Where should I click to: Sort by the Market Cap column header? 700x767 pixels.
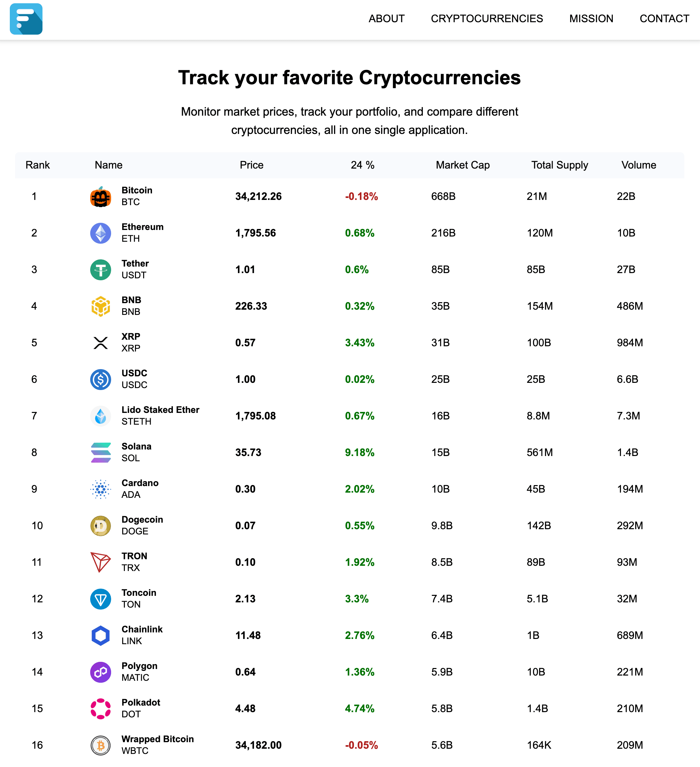[x=462, y=165]
